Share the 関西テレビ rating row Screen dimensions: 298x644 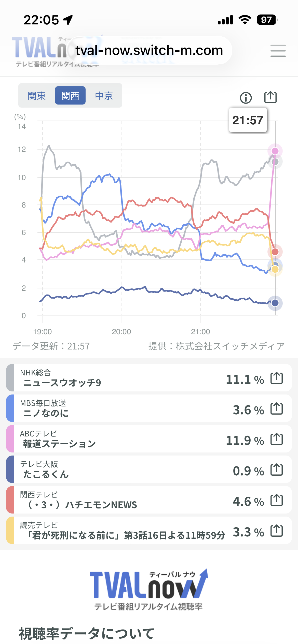tap(277, 500)
